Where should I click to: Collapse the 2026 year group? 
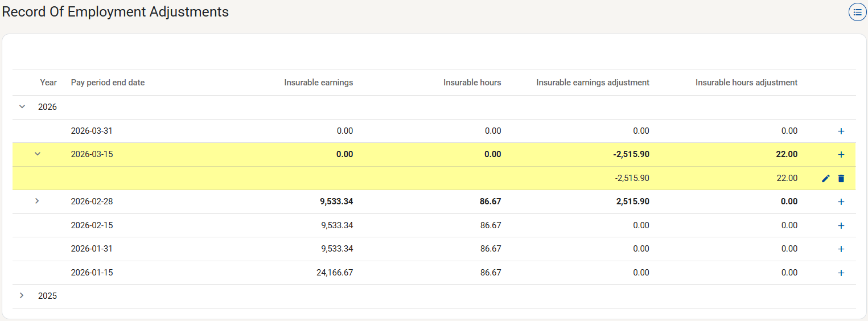click(23, 106)
